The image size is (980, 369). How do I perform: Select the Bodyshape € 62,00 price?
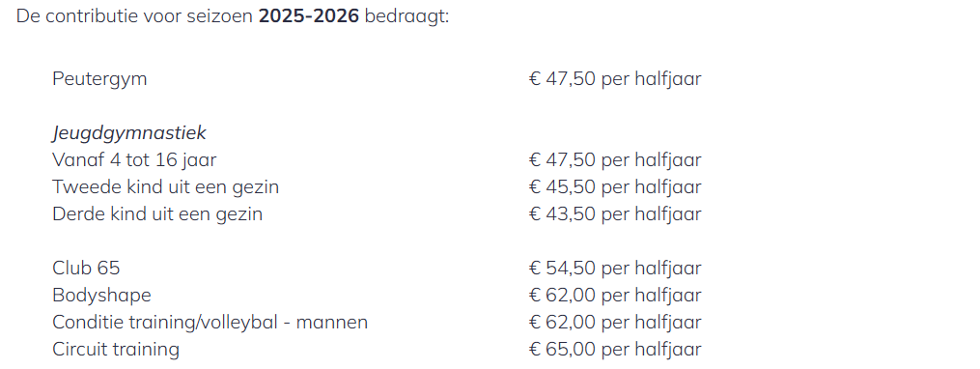[x=615, y=296]
